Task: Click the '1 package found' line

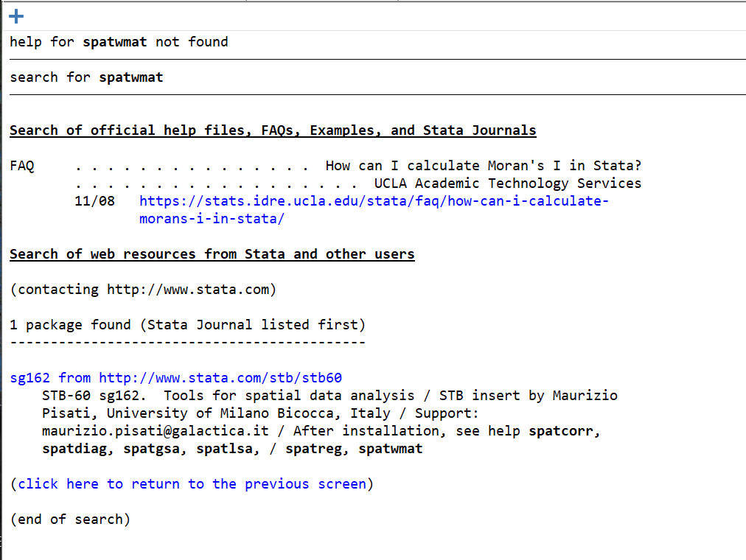Action: pos(187,325)
